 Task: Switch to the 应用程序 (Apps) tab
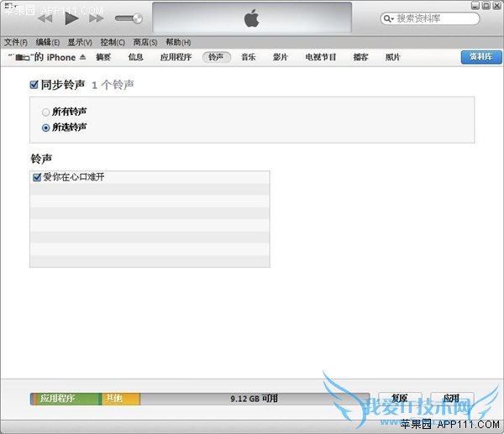pos(176,57)
